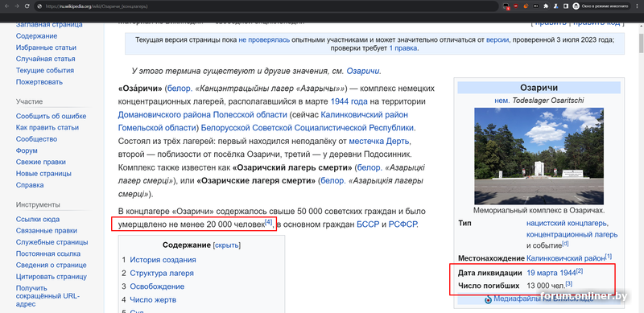Open Сообщить об ошибке link
The image size is (644, 313).
pyautogui.click(x=51, y=116)
